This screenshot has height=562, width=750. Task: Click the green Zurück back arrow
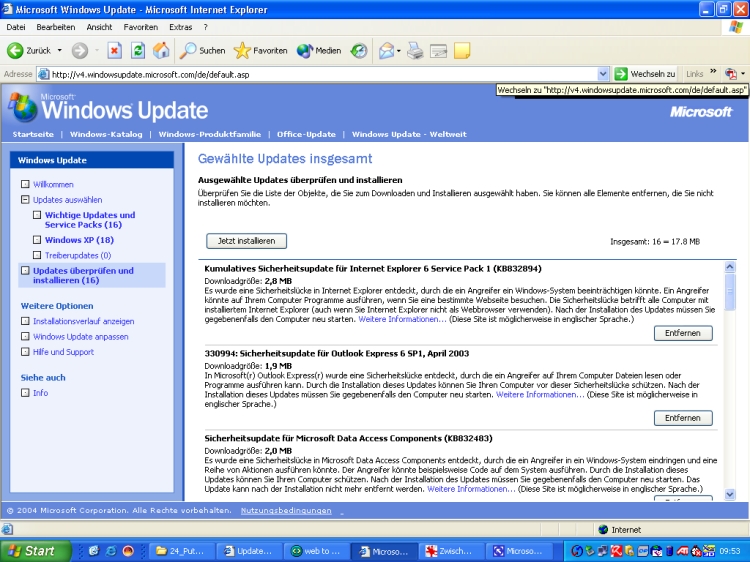click(15, 50)
